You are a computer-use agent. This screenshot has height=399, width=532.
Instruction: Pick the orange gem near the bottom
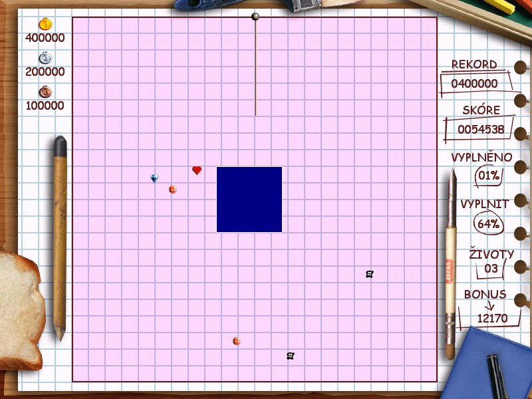pyautogui.click(x=237, y=341)
